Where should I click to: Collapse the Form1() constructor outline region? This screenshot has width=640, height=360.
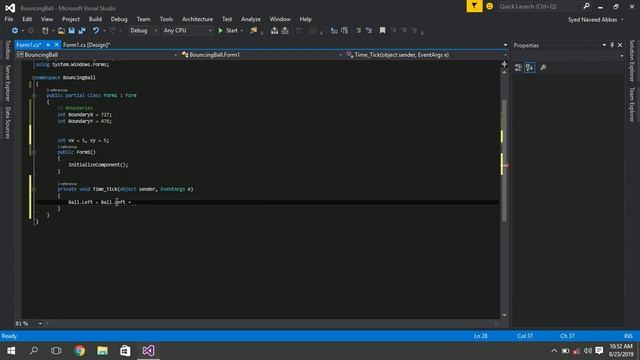[34, 152]
